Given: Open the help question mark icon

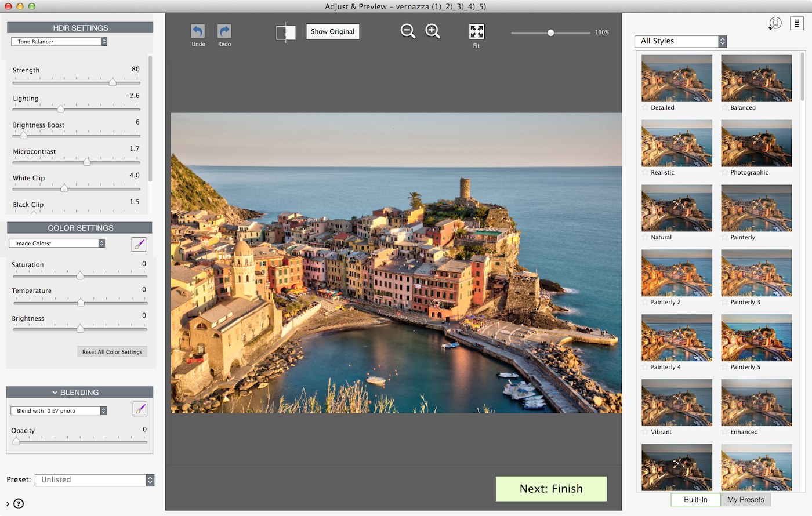Looking at the screenshot, I should pyautogui.click(x=19, y=503).
